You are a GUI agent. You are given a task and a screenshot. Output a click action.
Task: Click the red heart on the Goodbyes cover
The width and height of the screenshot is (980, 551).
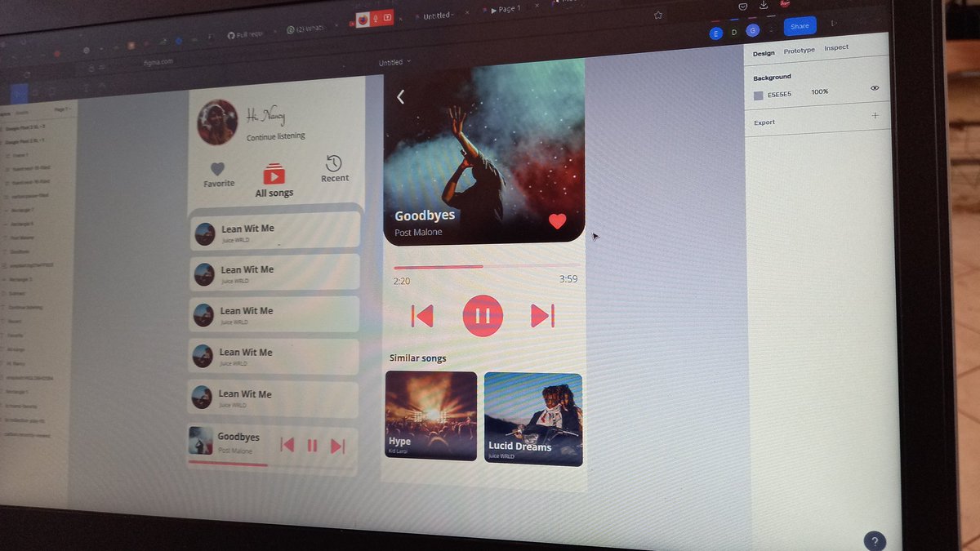coord(557,220)
